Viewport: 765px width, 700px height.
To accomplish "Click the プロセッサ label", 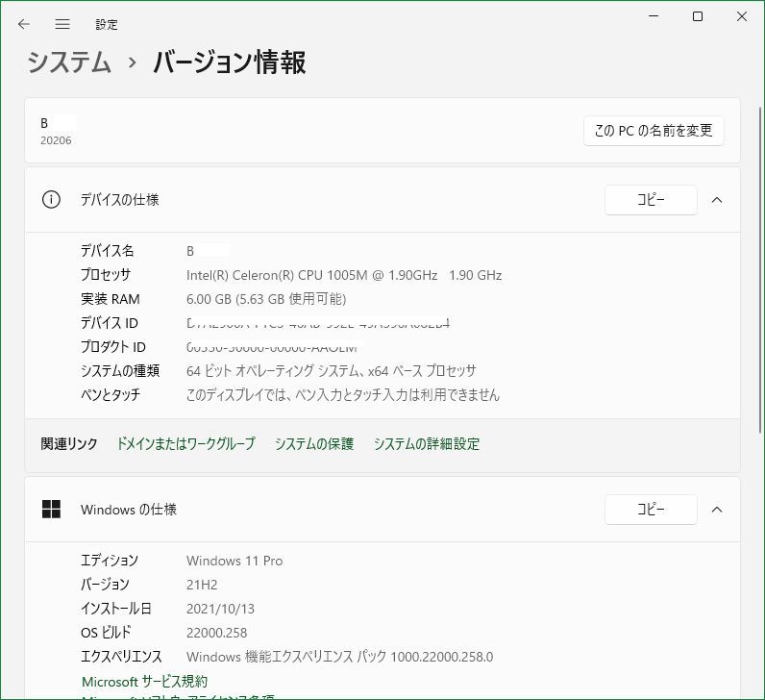I will [x=106, y=275].
